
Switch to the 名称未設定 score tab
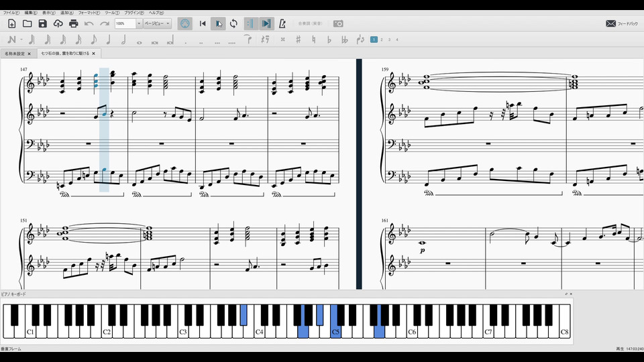(15, 54)
